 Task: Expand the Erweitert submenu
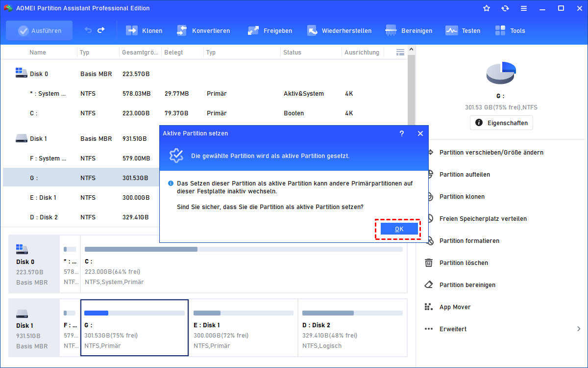pyautogui.click(x=502, y=329)
